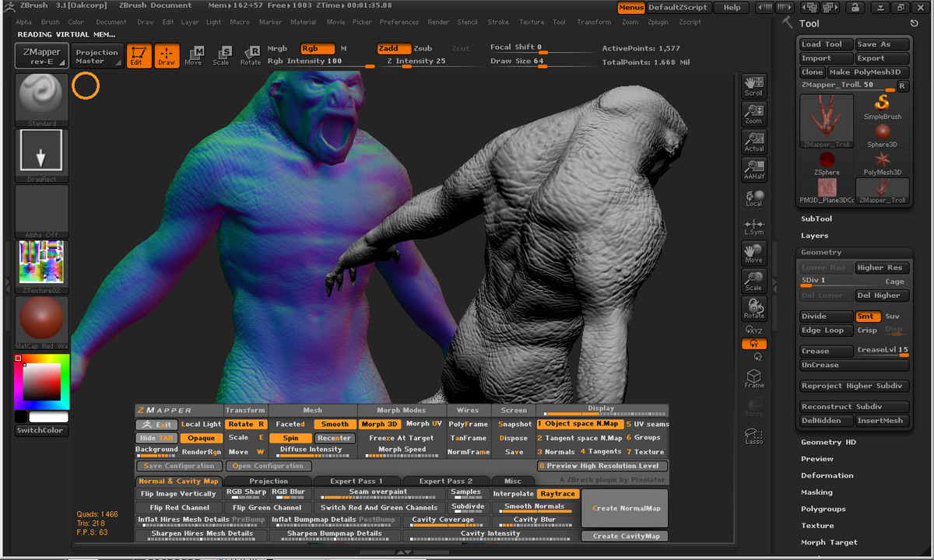Toggle Raytrace option in ZMapper

point(558,494)
